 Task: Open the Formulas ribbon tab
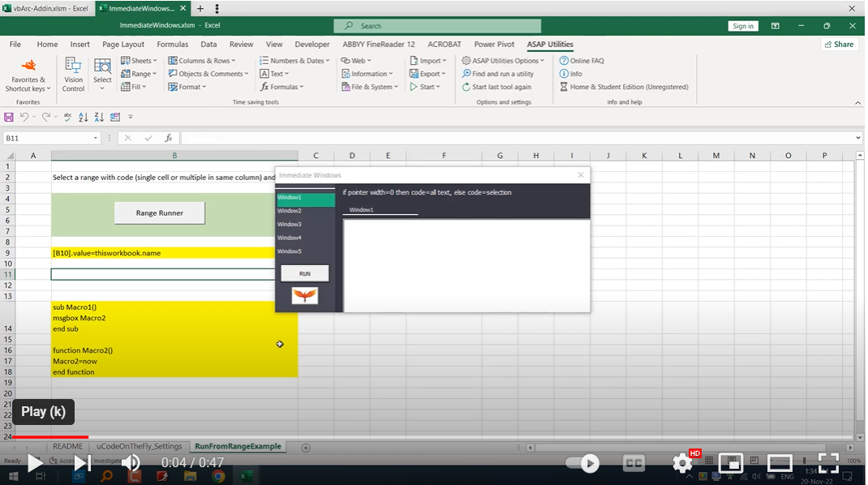[172, 45]
